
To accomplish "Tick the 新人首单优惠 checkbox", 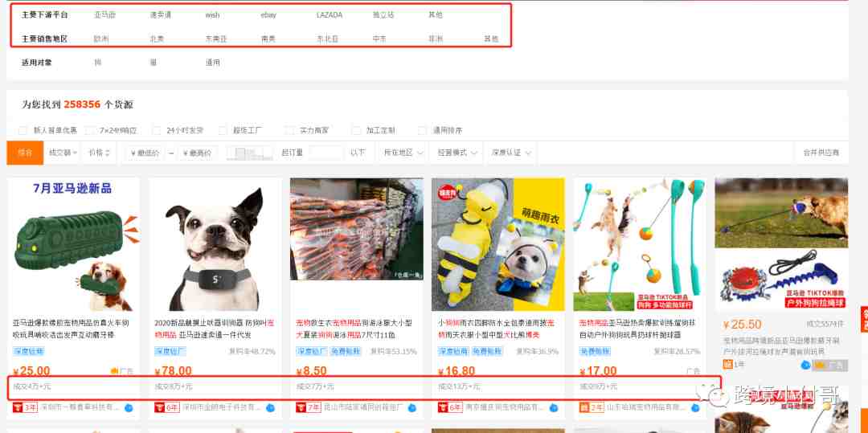I will 23,130.
